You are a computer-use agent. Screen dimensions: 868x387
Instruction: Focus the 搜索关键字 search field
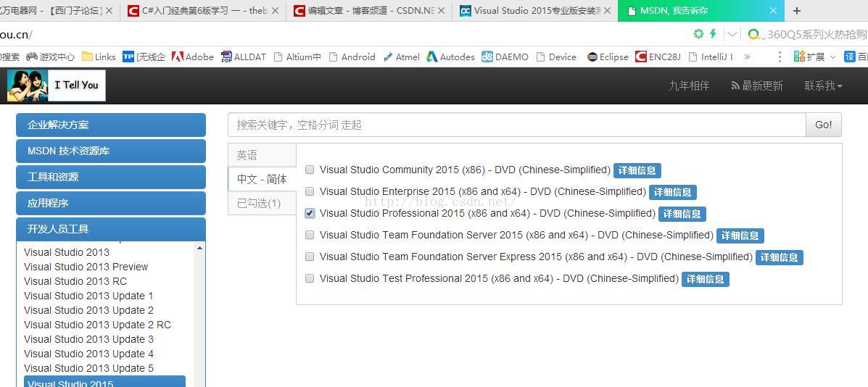click(x=516, y=125)
